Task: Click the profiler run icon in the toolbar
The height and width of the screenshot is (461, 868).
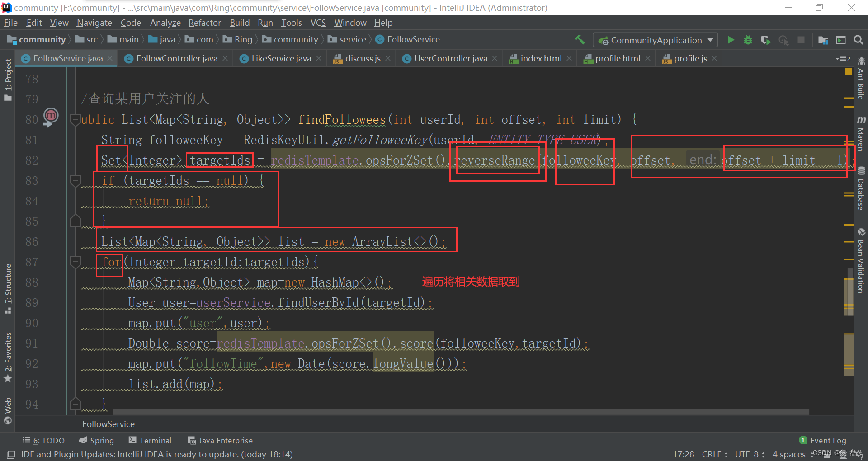Action: pos(783,40)
